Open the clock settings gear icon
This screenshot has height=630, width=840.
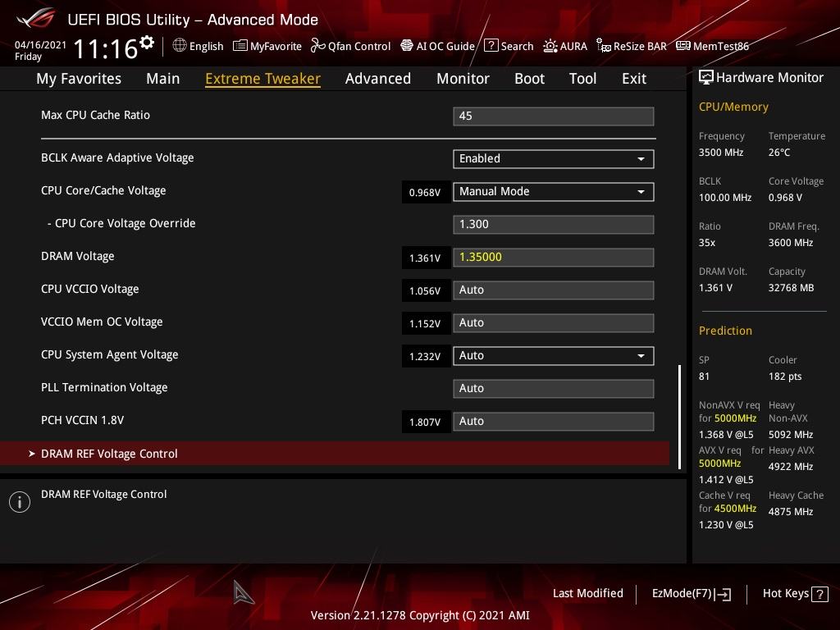[147, 41]
